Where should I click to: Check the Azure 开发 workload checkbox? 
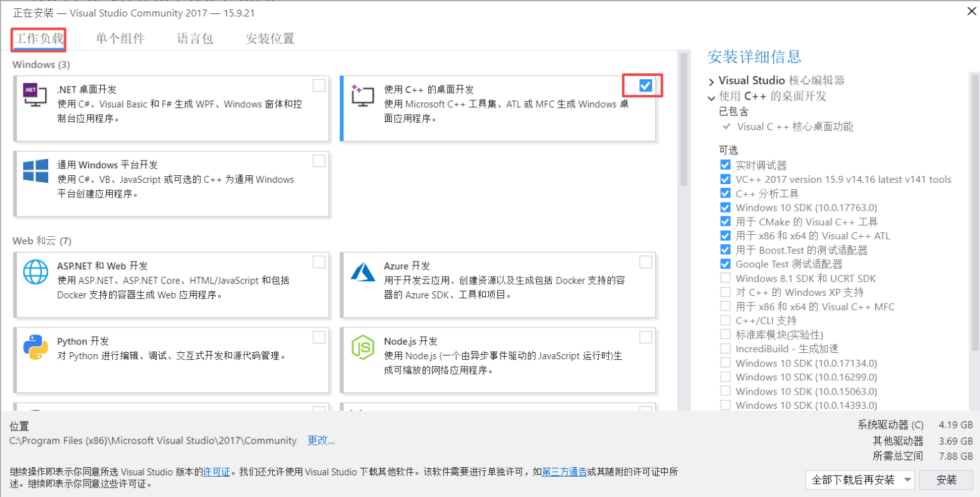coord(646,262)
